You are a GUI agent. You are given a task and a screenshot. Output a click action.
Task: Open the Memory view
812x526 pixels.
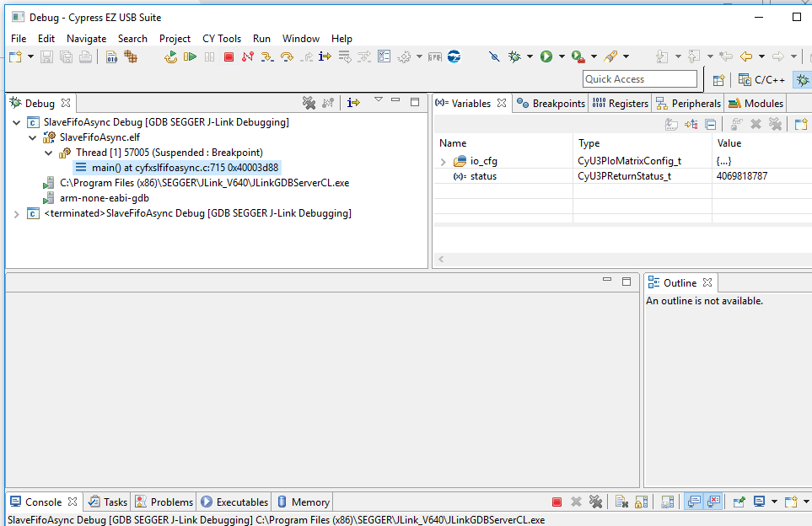[x=309, y=502]
